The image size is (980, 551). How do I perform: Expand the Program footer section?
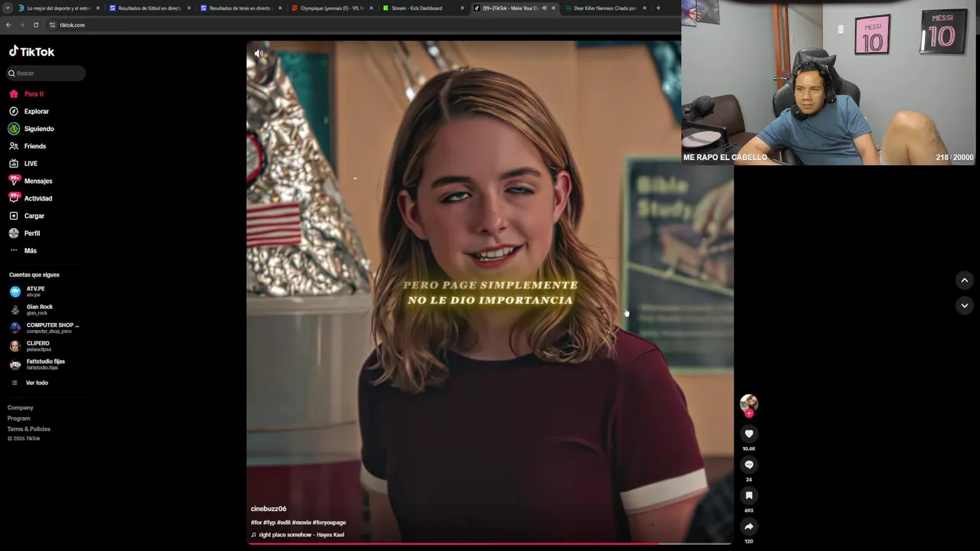(x=19, y=419)
